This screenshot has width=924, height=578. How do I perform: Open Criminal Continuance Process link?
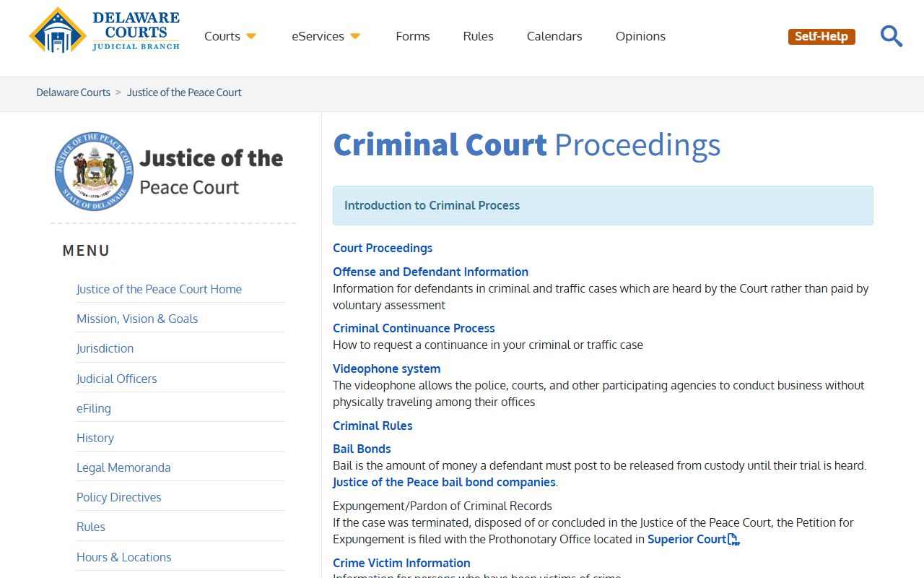pos(414,328)
